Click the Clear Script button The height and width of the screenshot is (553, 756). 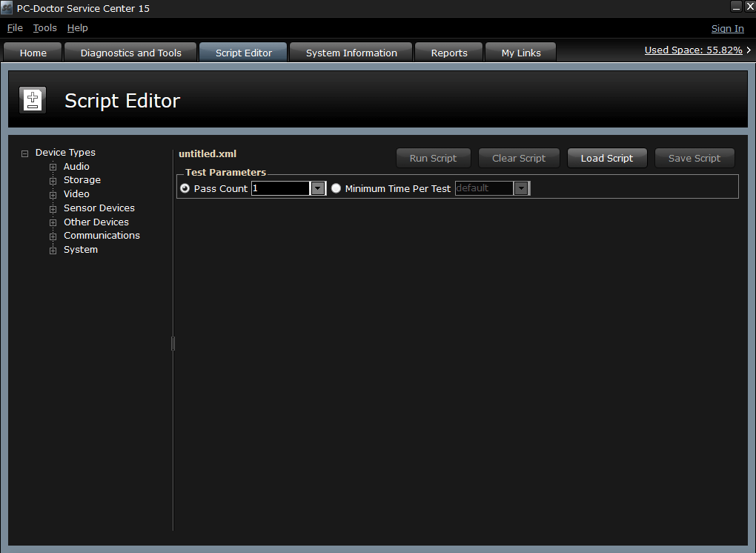coord(519,158)
